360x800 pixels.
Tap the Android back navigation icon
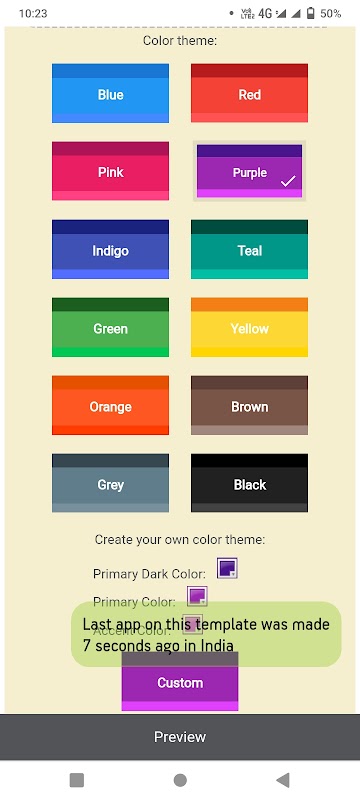point(283,780)
